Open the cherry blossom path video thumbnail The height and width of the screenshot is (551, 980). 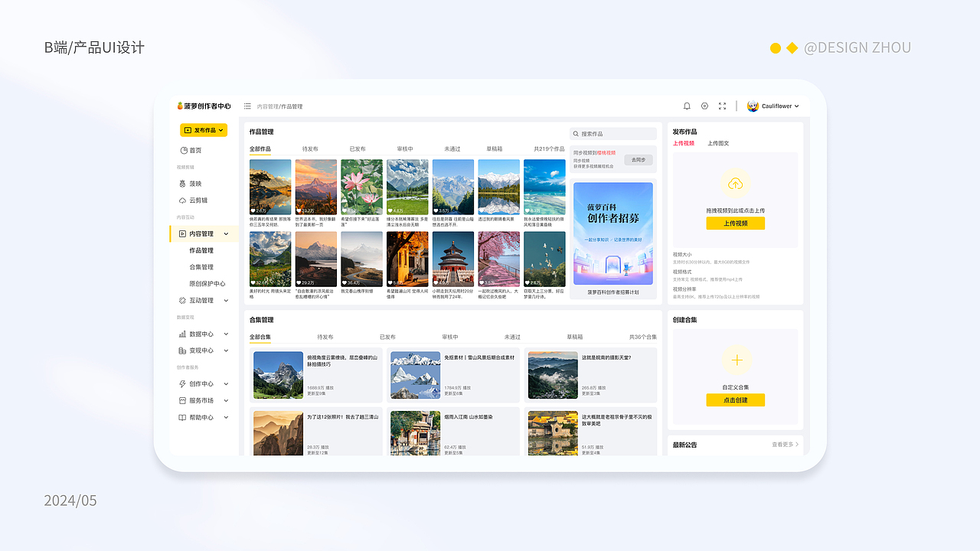coord(498,259)
